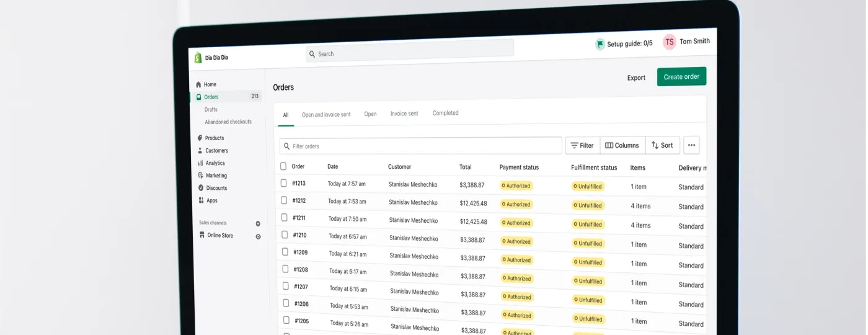Click the '4 items' cell for order #1212
The image size is (868, 335).
[x=640, y=206]
